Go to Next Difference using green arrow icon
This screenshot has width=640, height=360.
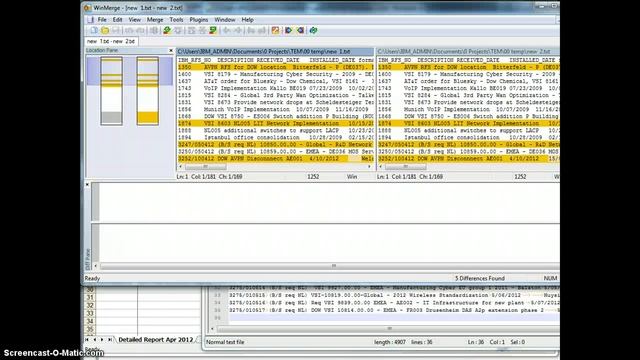tap(167, 30)
